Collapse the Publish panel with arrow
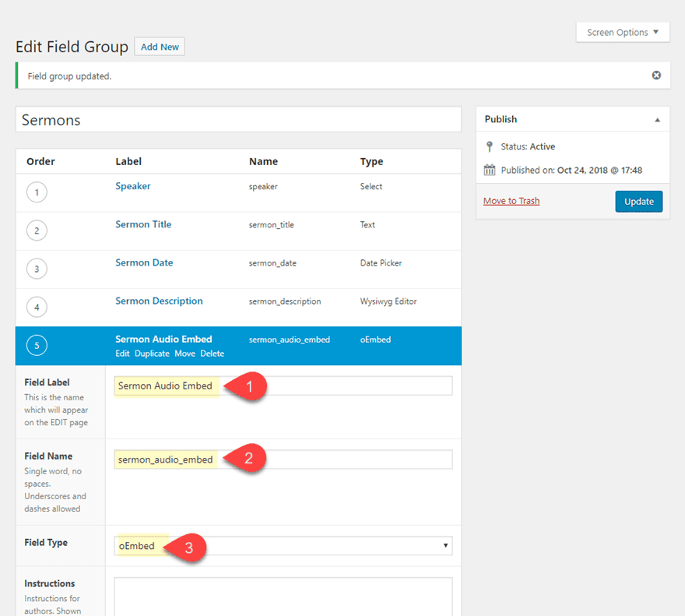The width and height of the screenshot is (685, 616). 657,120
